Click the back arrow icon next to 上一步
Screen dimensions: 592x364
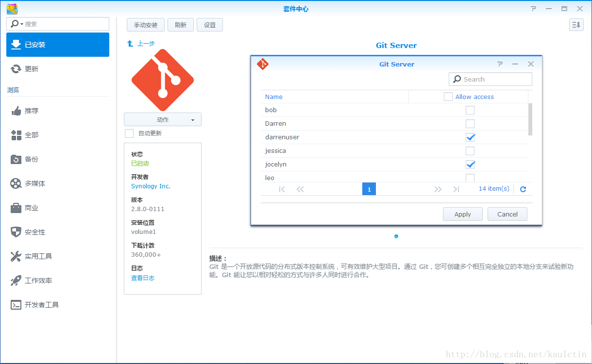(130, 43)
